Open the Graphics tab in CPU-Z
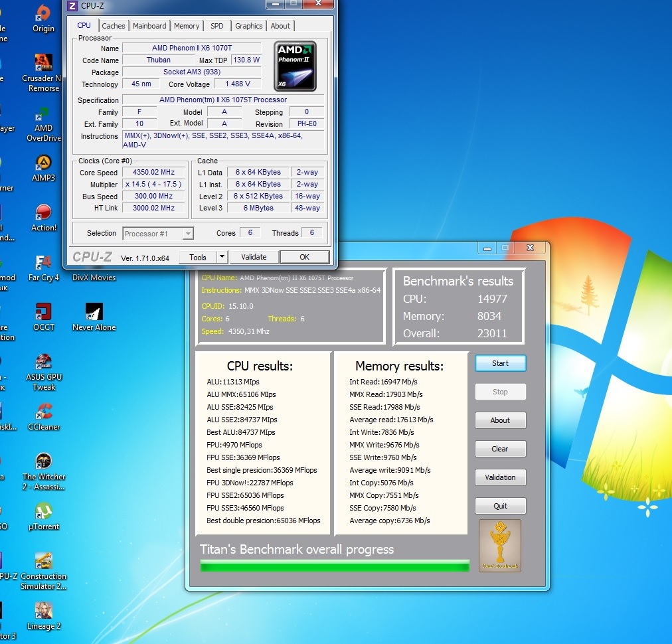The width and height of the screenshot is (672, 644). tap(248, 26)
